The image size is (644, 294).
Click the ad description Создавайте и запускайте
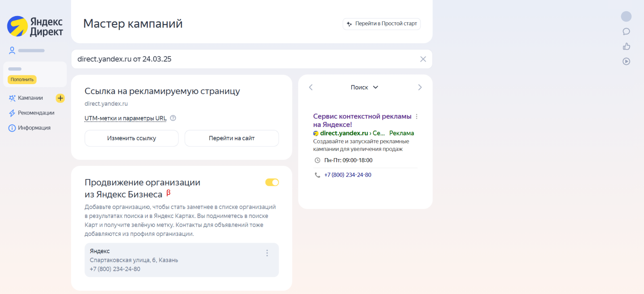[x=361, y=145]
